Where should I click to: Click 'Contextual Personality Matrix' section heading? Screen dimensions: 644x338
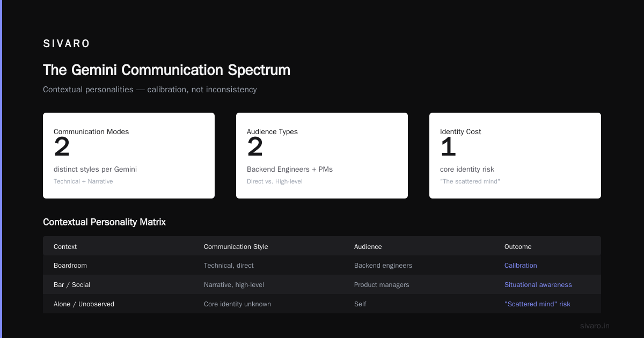(x=104, y=222)
